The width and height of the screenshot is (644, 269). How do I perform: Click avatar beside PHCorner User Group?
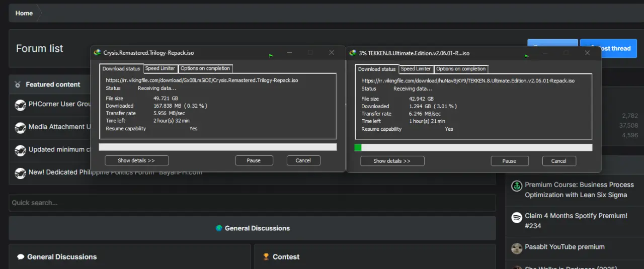click(x=20, y=105)
